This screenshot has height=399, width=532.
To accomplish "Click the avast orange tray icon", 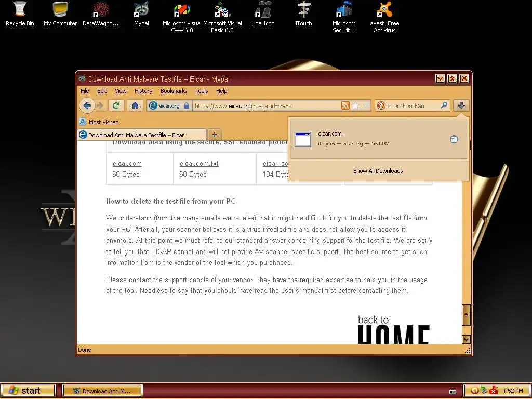I will click(474, 391).
